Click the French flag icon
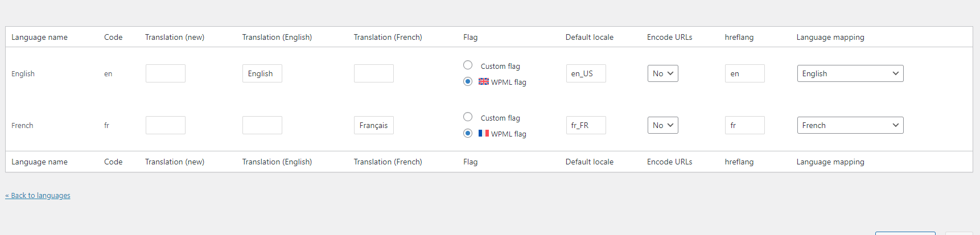980x235 pixels. click(x=484, y=133)
